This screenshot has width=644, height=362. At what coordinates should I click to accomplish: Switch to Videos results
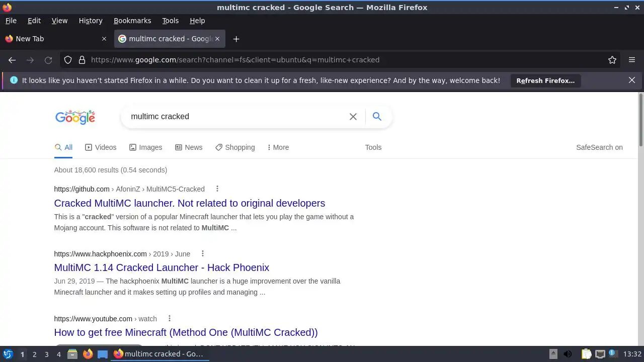(101, 147)
